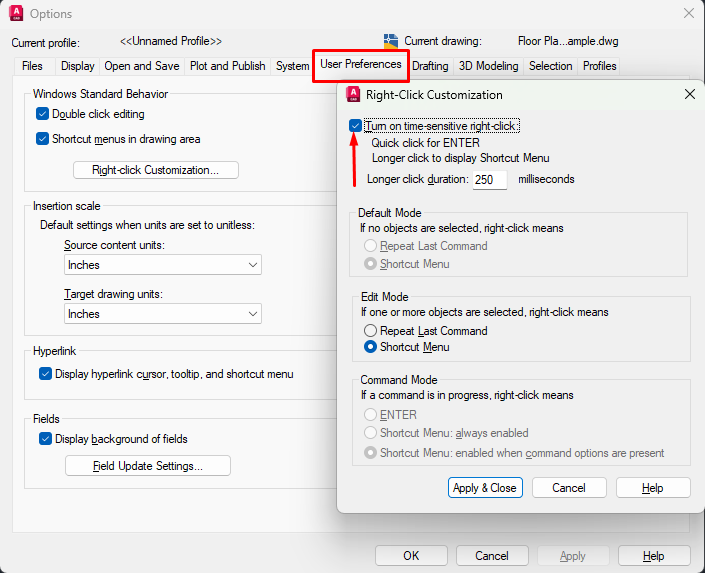
Task: Open Source content units dropdown
Action: tap(163, 265)
